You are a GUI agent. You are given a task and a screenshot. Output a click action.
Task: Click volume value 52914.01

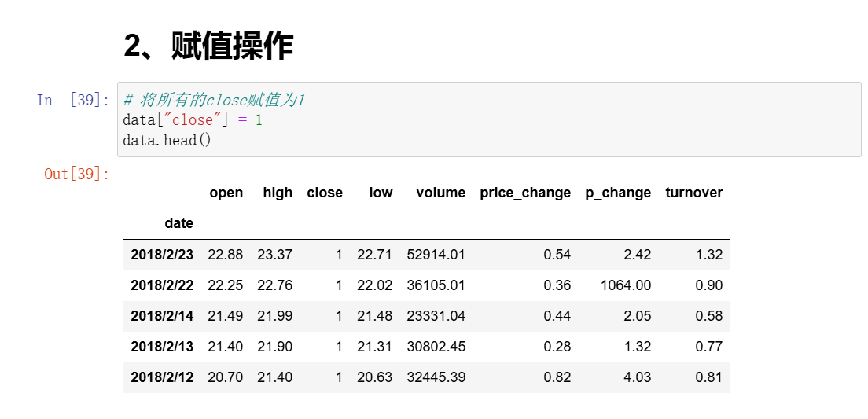click(436, 255)
